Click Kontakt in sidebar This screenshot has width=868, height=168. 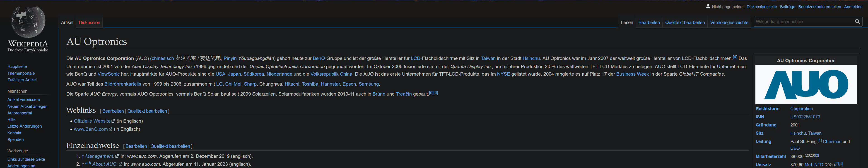click(x=14, y=133)
